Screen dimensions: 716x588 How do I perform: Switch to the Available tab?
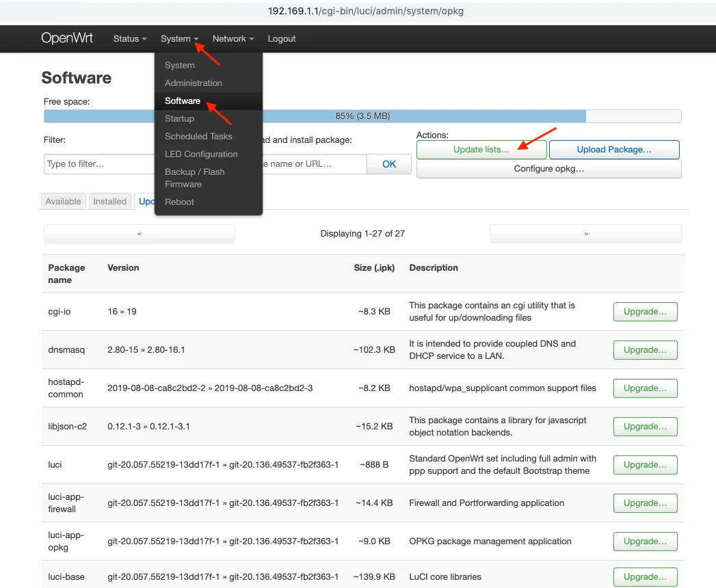[63, 201]
